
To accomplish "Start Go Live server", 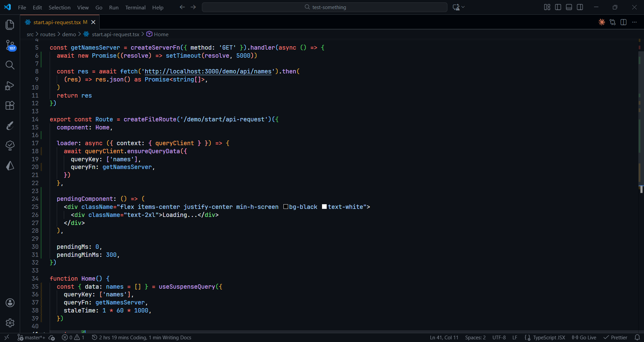I will [584, 337].
